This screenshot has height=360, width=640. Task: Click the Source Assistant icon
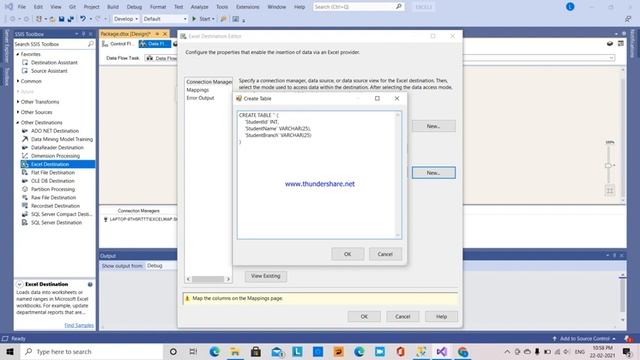pos(25,71)
